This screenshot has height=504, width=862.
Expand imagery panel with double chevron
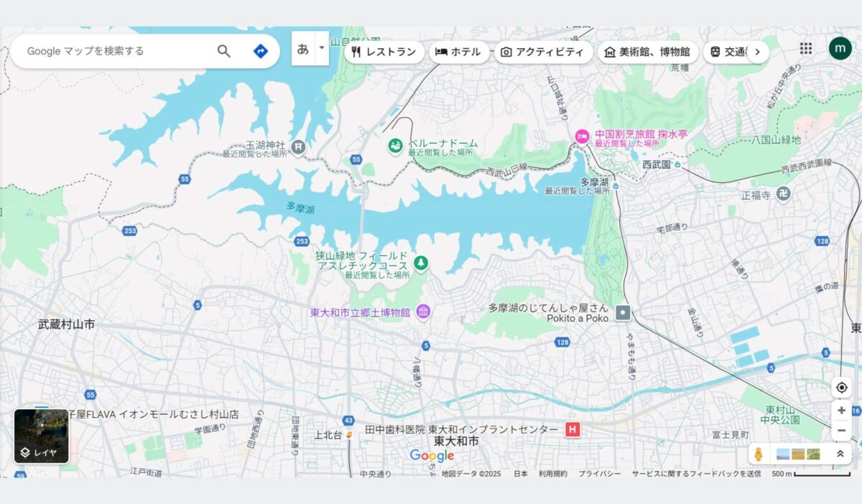click(x=840, y=454)
